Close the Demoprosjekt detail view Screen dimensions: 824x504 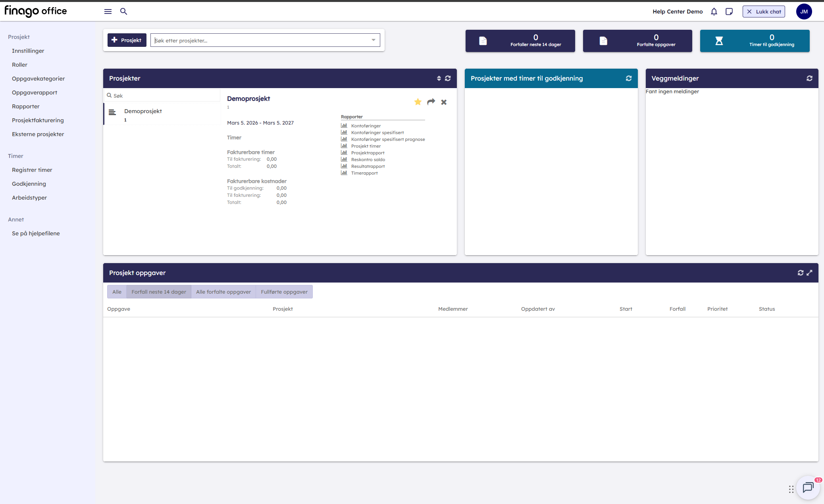point(444,102)
